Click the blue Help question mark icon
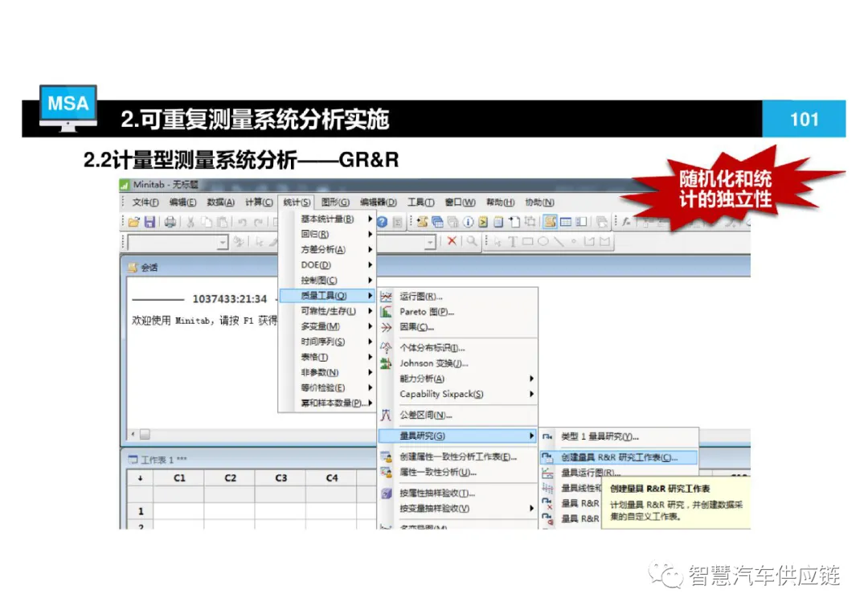The height and width of the screenshot is (614, 868). coord(382,222)
